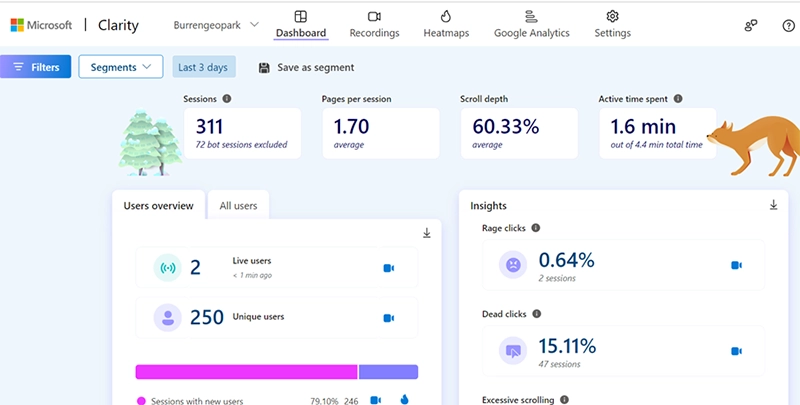Go to the Recordings tab

(x=374, y=25)
